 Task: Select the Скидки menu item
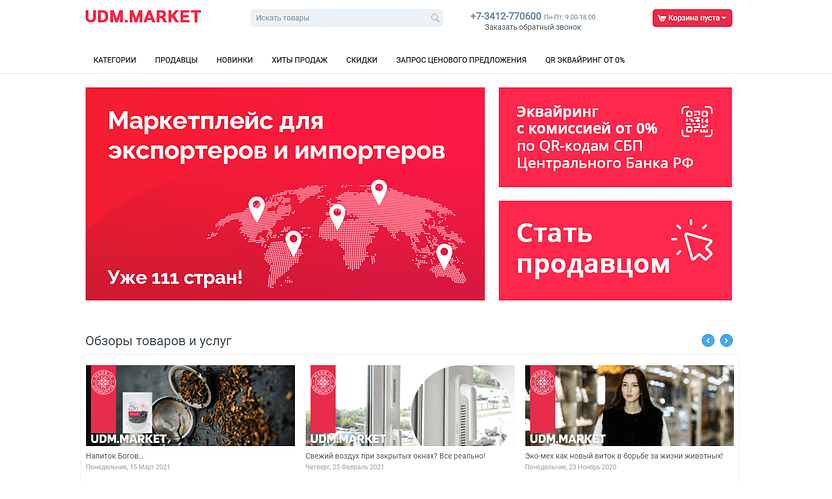[361, 60]
